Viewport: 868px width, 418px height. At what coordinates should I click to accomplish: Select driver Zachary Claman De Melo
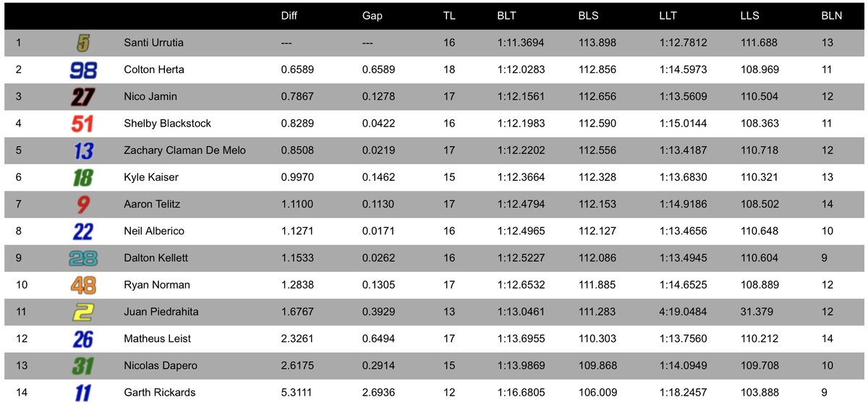[185, 150]
